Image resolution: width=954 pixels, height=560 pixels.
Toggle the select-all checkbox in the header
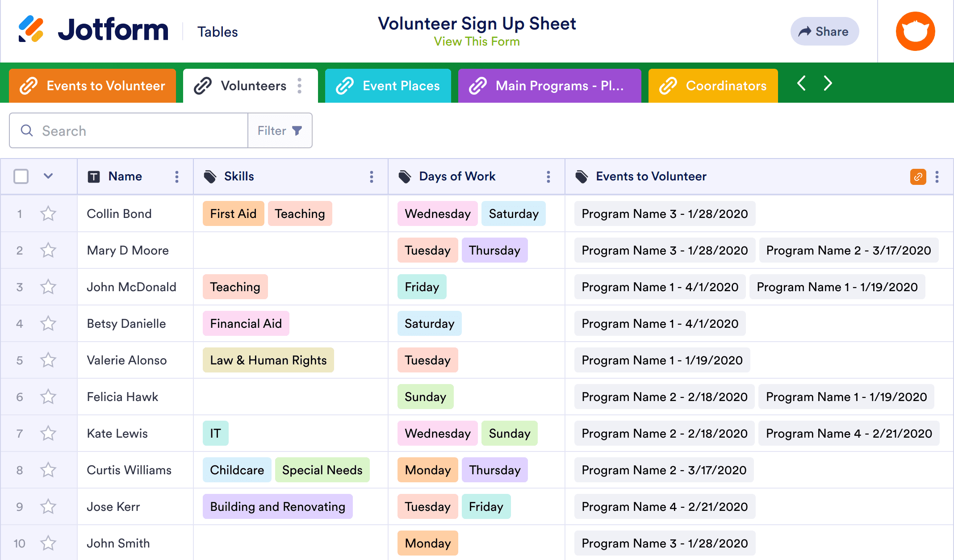(x=21, y=176)
